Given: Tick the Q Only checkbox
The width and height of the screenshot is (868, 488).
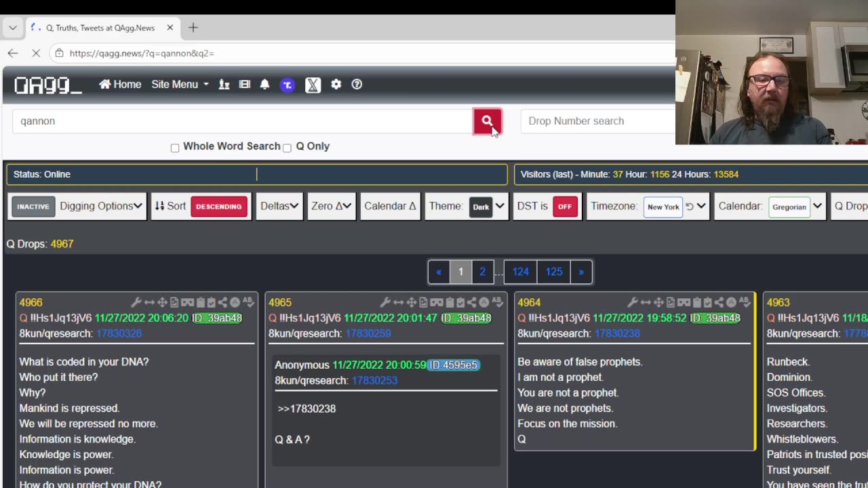Looking at the screenshot, I should pyautogui.click(x=287, y=148).
